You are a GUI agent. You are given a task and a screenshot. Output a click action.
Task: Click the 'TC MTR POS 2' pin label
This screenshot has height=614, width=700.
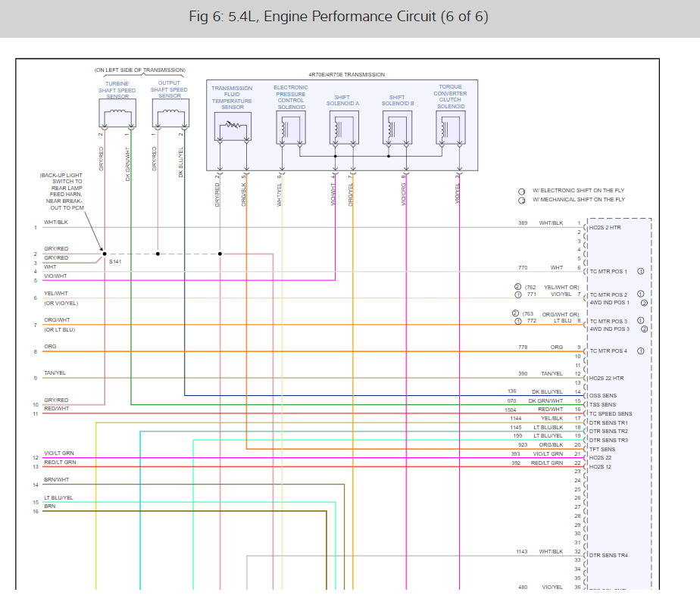[x=608, y=295]
